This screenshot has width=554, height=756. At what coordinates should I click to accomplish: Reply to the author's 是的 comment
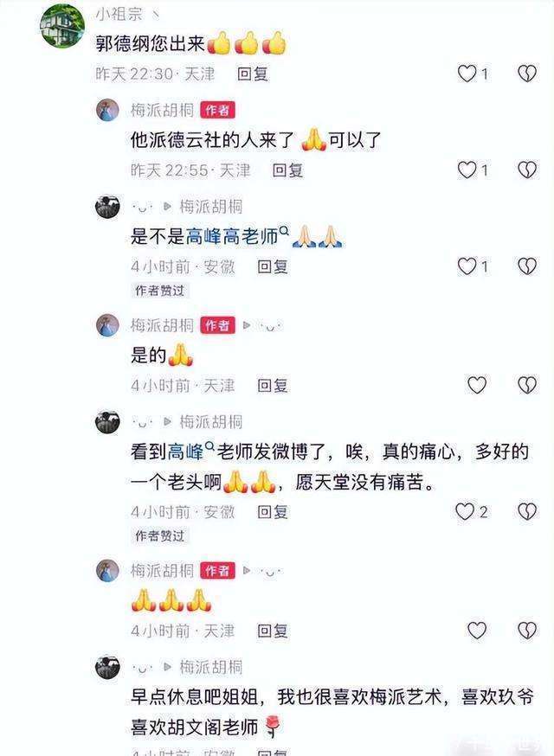point(273,385)
